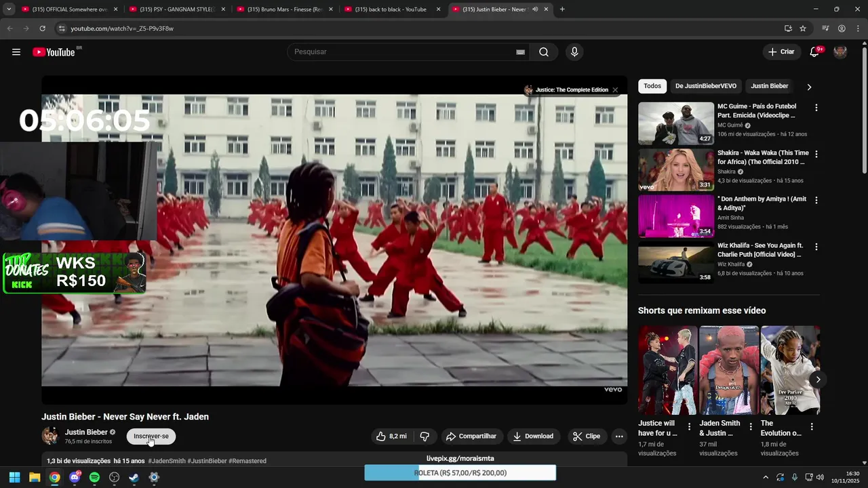Dismiss the Justice: The Complete Edition card
Screen dimensions: 868x488
[615, 90]
